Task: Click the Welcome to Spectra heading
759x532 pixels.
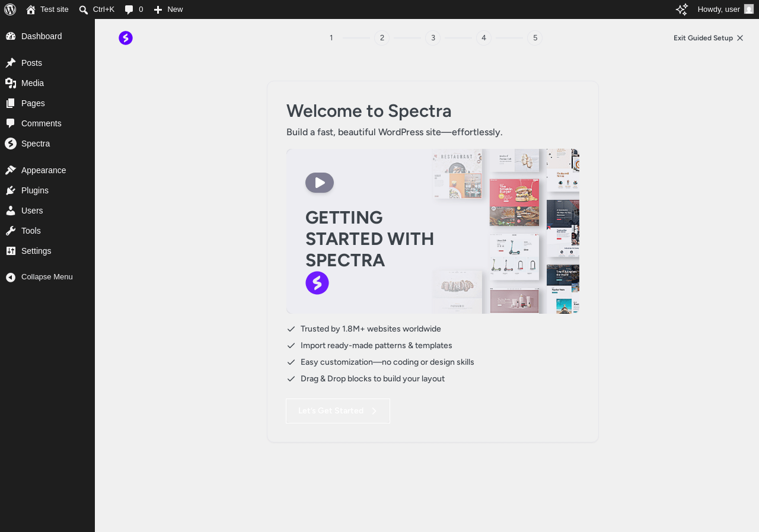Action: (369, 111)
